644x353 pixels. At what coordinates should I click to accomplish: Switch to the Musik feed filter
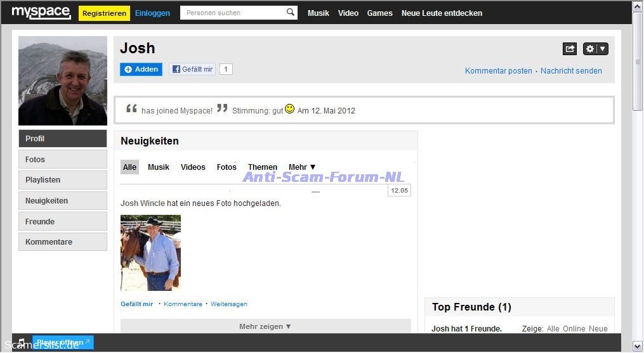tap(159, 167)
